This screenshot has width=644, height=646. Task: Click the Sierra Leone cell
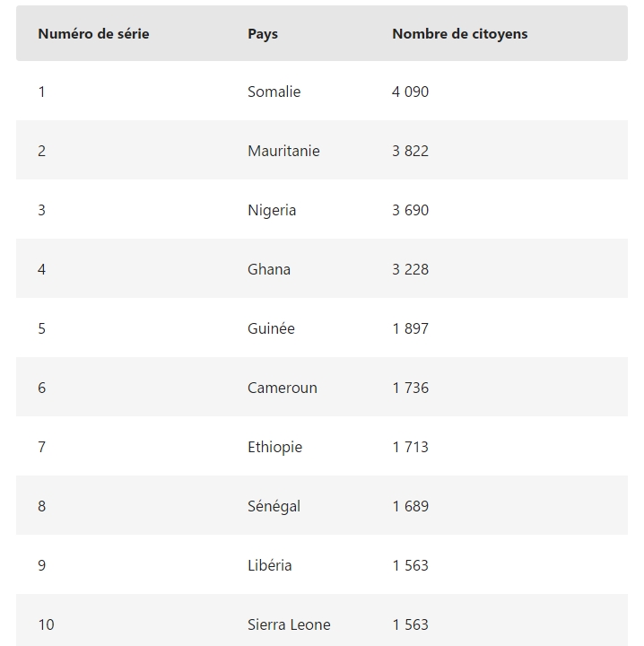click(289, 624)
